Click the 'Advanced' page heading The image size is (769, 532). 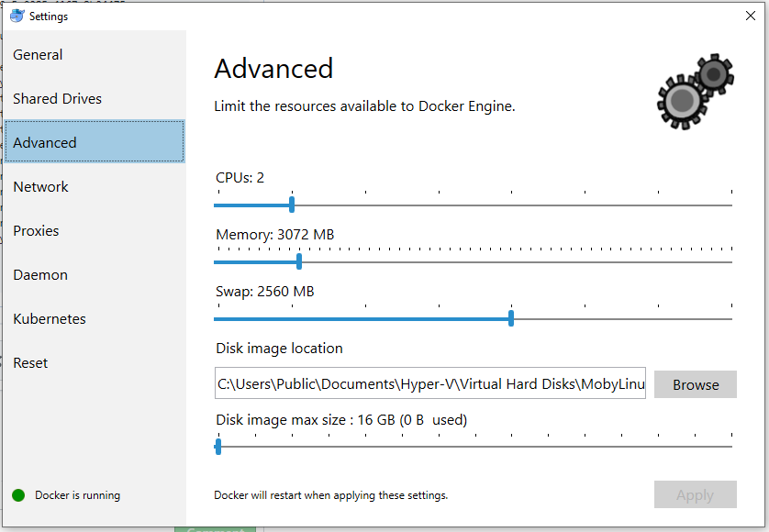(273, 68)
